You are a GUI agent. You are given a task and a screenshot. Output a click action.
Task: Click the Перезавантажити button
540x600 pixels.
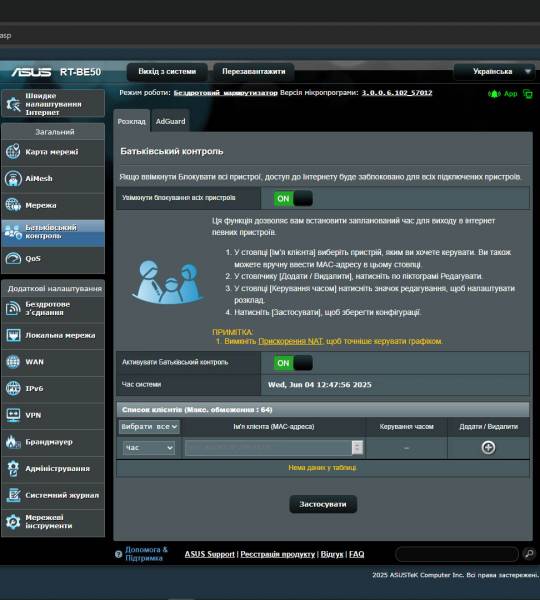click(x=254, y=72)
